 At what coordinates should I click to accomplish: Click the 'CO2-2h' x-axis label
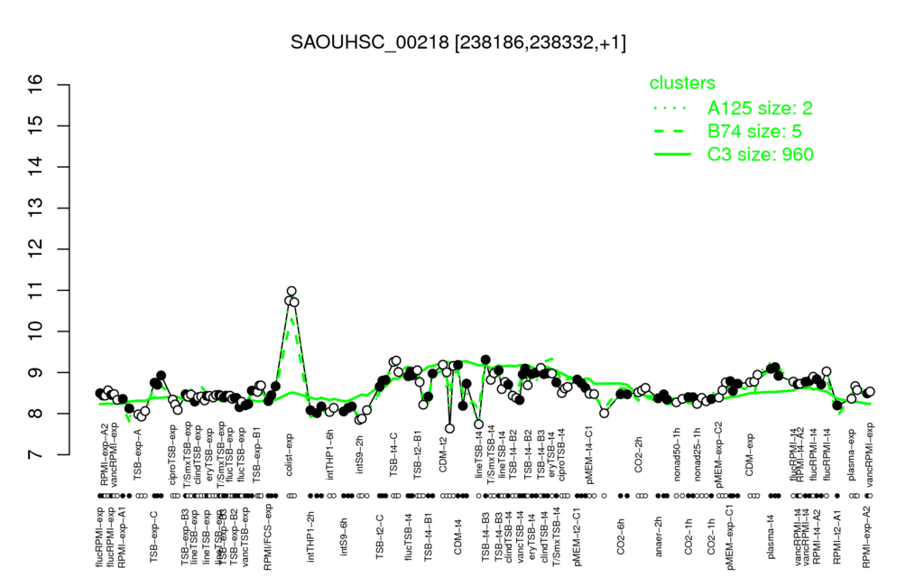639,455
